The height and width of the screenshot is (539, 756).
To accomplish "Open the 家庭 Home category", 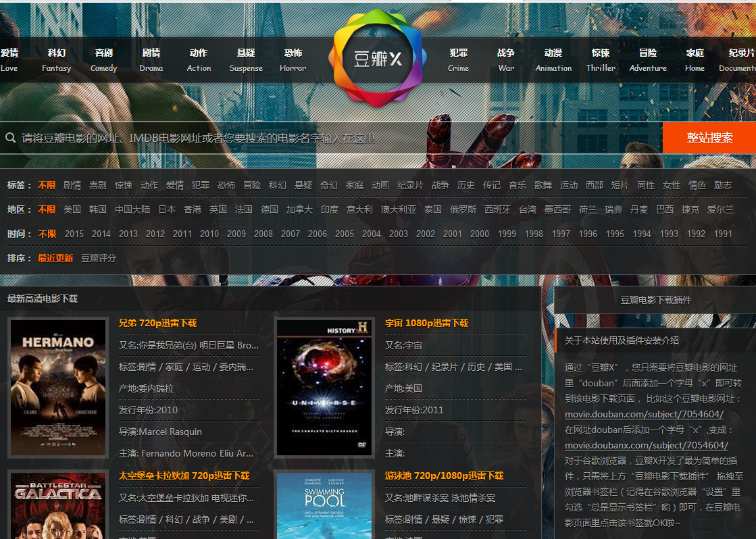I will tap(695, 60).
